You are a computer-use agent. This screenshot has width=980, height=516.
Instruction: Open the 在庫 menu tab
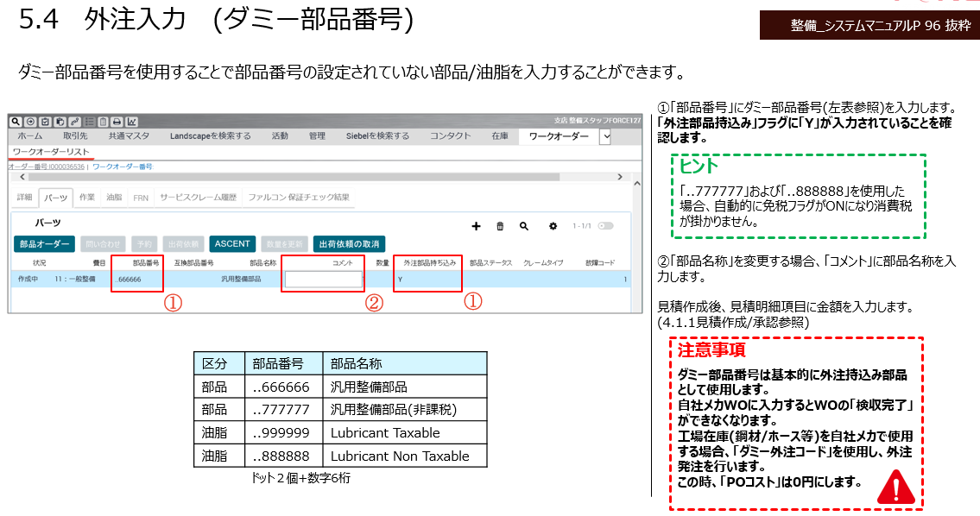click(x=500, y=136)
